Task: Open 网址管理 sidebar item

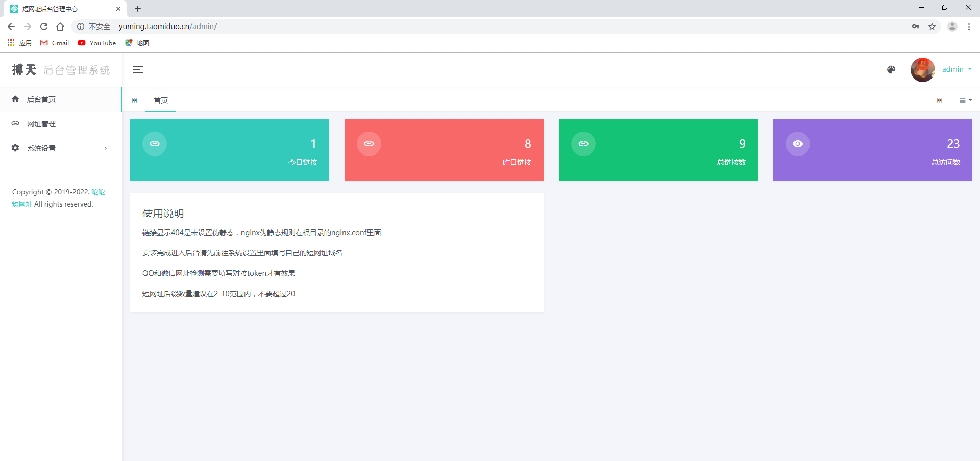Action: click(x=61, y=124)
